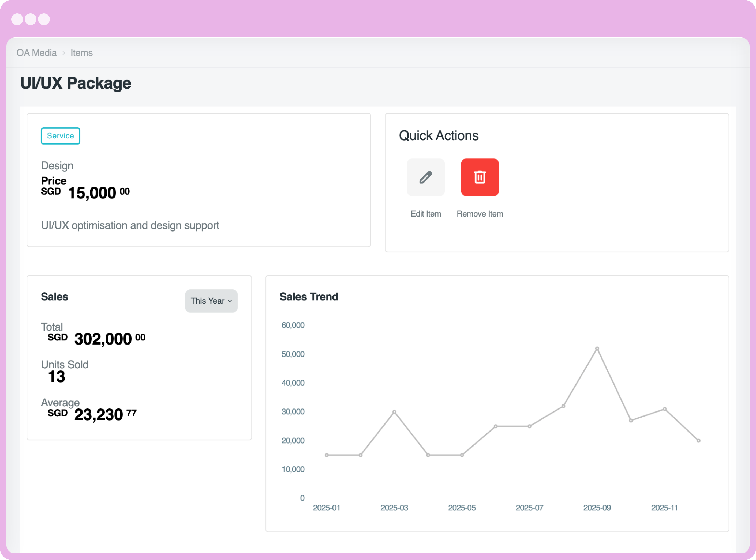Click the red trash Remove Item icon
Viewport: 756px width, 560px height.
(480, 177)
